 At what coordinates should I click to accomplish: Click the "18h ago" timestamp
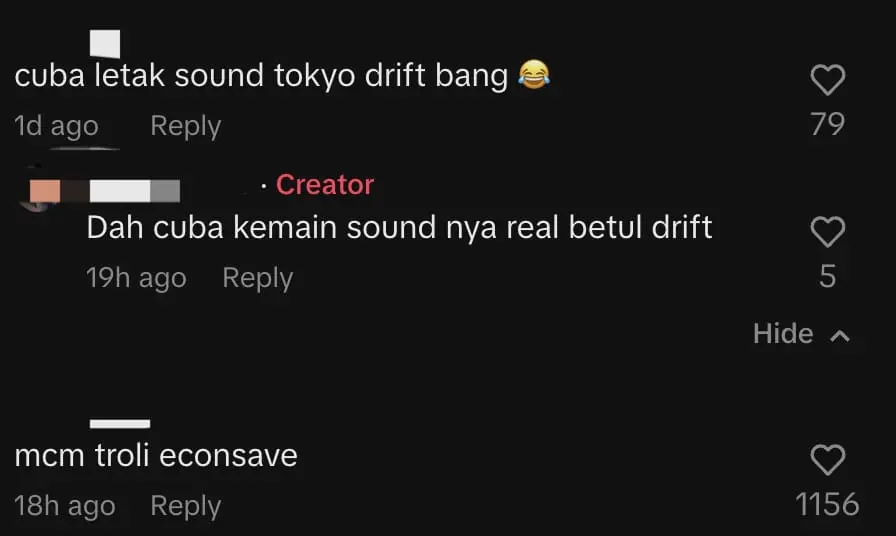[64, 506]
